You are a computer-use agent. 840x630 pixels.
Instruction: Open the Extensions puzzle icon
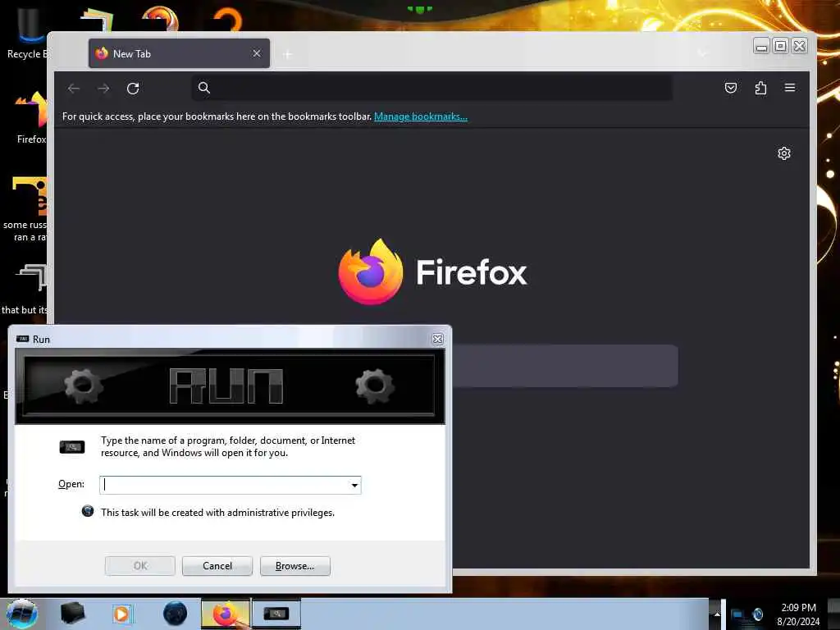click(x=760, y=88)
